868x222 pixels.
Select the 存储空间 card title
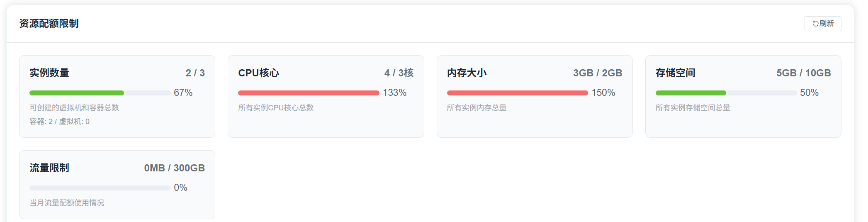tap(675, 73)
